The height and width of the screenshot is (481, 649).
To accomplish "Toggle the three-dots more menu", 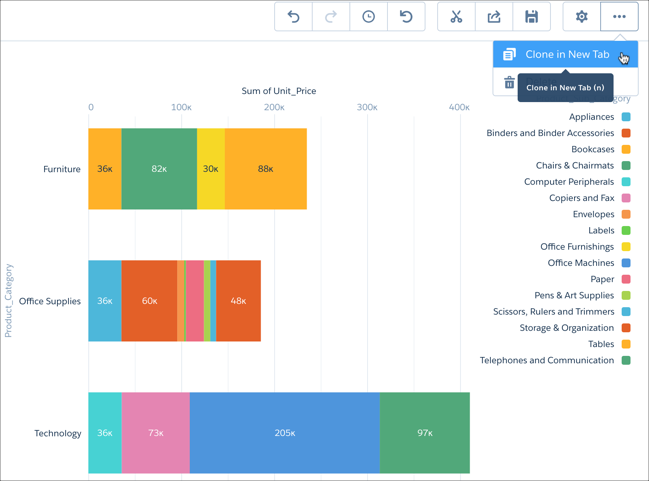I will coord(619,17).
